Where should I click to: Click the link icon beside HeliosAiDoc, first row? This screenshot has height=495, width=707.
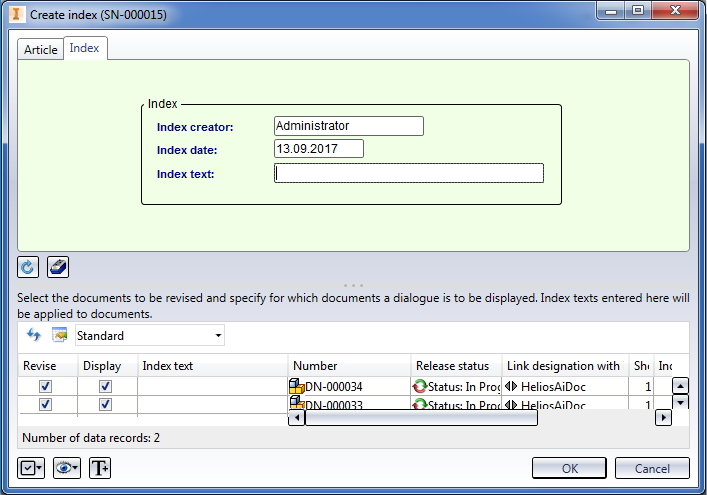511,386
